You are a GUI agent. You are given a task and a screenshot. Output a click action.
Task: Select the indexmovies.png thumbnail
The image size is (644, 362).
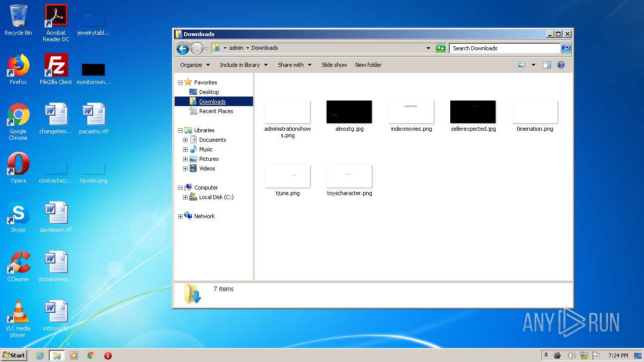pyautogui.click(x=411, y=116)
